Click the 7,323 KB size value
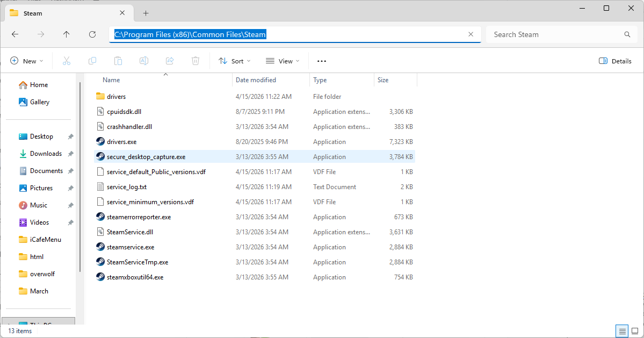The width and height of the screenshot is (644, 338). tap(401, 142)
